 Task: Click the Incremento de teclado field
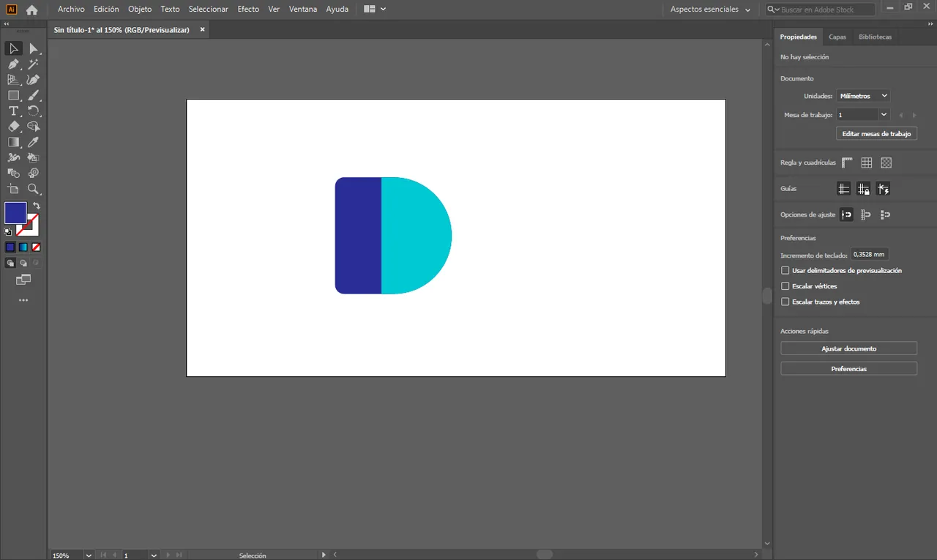(x=870, y=255)
